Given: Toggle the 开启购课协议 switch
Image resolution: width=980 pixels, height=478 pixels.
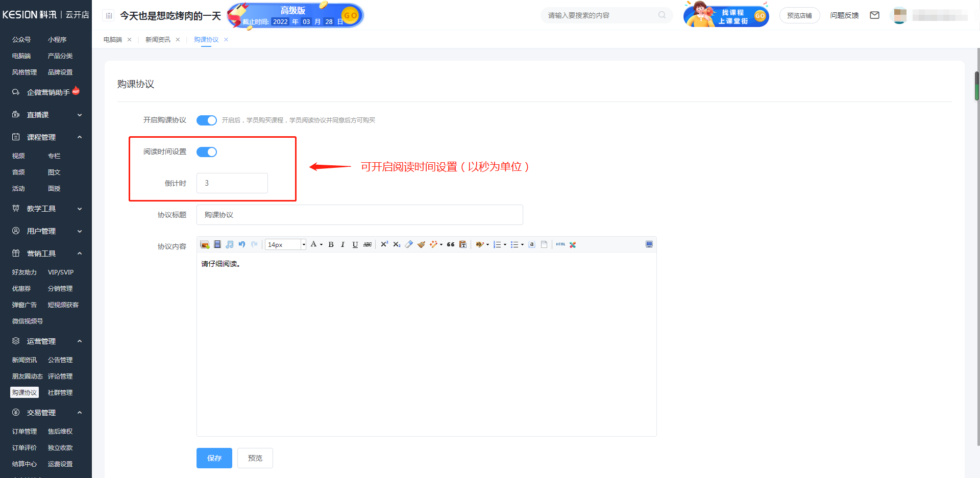Looking at the screenshot, I should 207,120.
